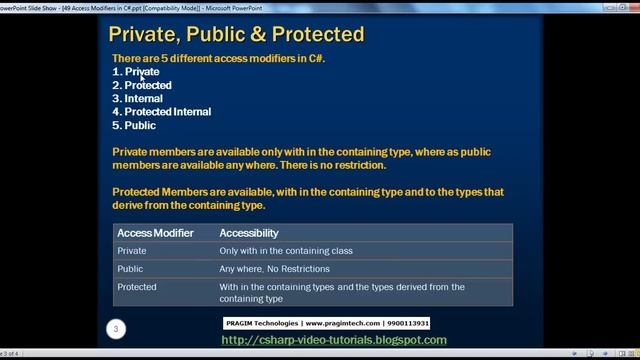
Task: Switch to Normal view icon in status bar
Action: [622, 353]
